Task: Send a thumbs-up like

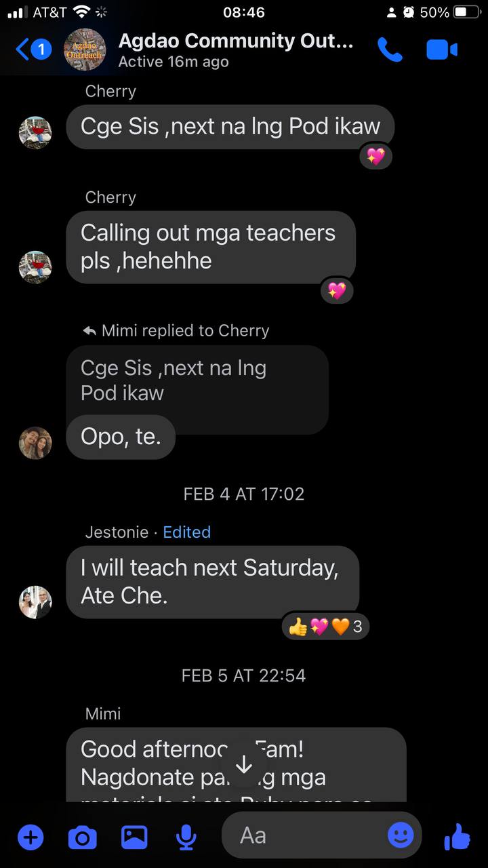Action: click(x=457, y=837)
